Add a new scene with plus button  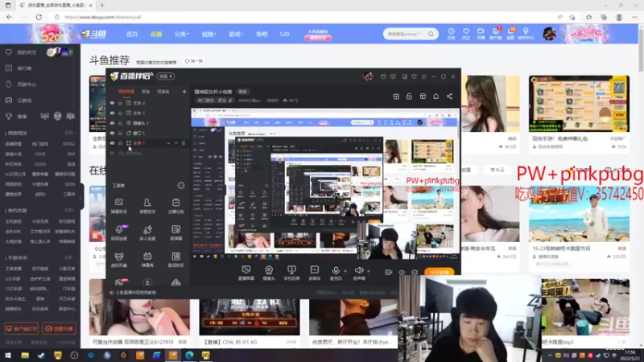pyautogui.click(x=184, y=92)
